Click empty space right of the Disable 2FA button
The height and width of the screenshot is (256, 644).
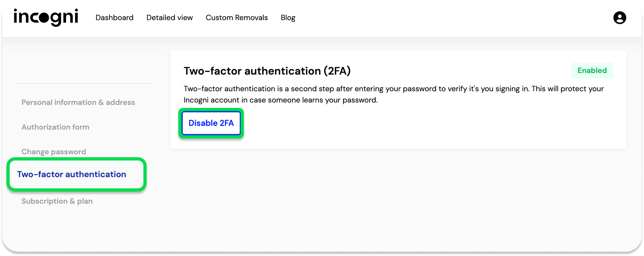click(x=403, y=123)
